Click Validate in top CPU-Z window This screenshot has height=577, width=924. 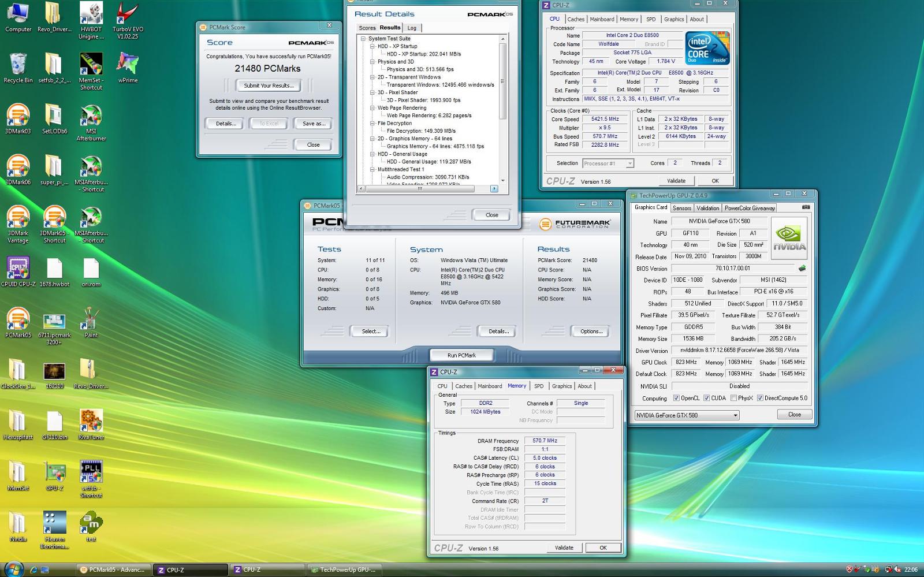click(x=676, y=181)
